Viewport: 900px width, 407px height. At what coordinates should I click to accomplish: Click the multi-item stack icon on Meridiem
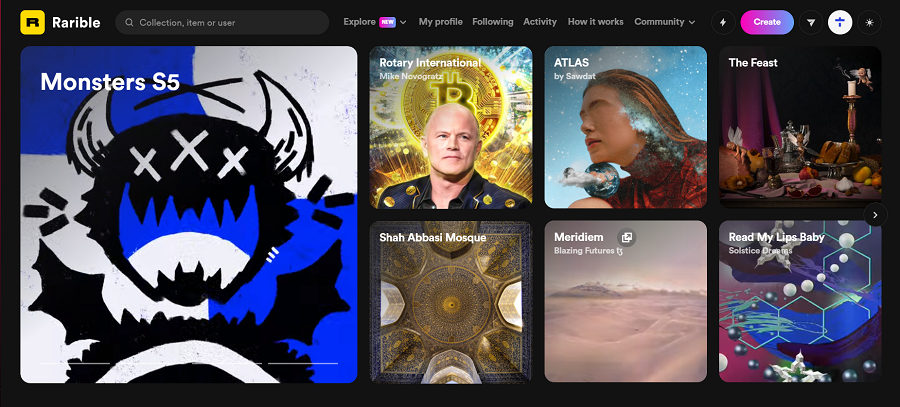[x=626, y=238]
